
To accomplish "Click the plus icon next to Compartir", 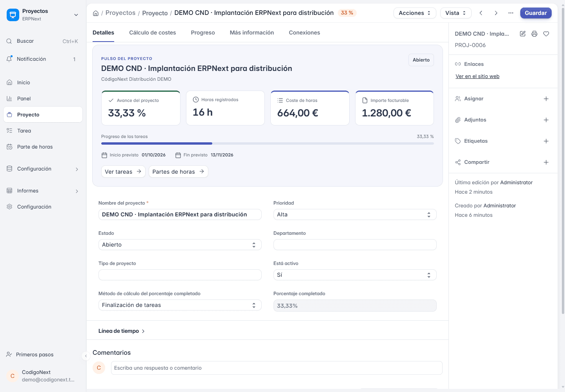I will point(546,162).
